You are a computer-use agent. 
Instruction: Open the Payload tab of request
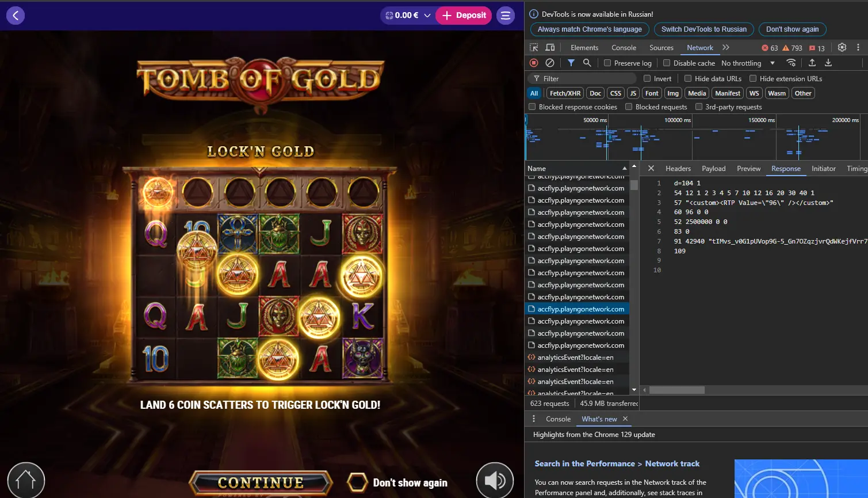(x=713, y=169)
